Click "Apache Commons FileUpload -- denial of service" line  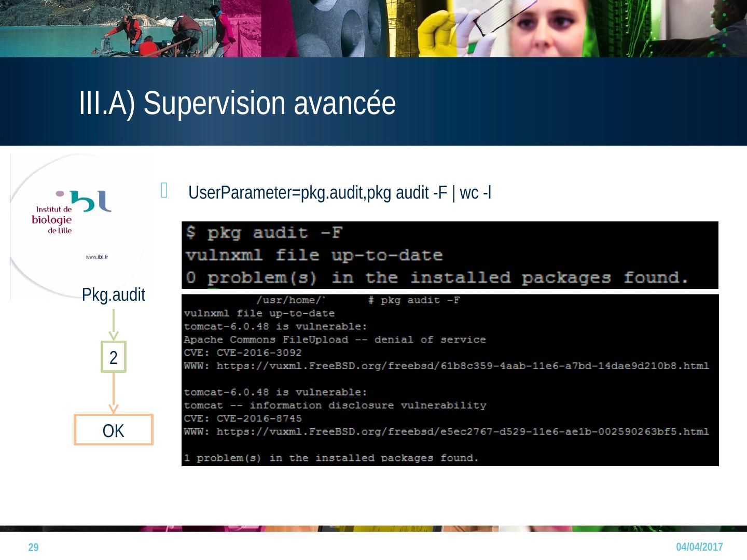[x=335, y=340]
